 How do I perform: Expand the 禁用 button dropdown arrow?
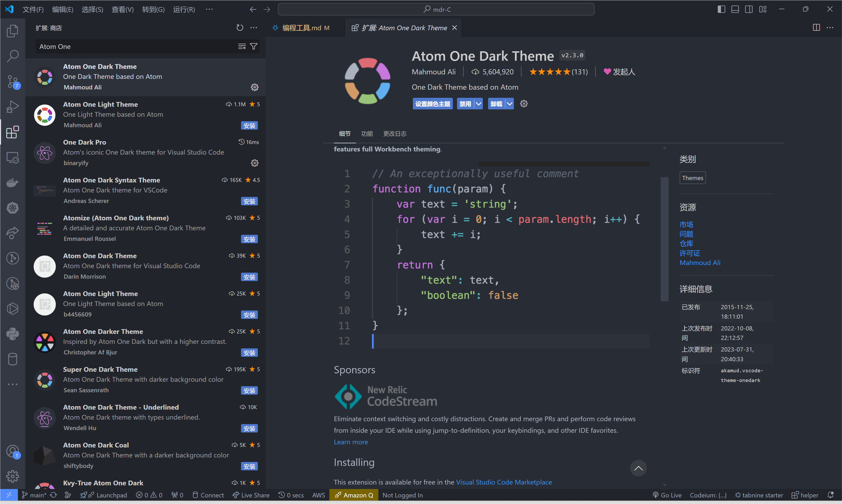479,104
